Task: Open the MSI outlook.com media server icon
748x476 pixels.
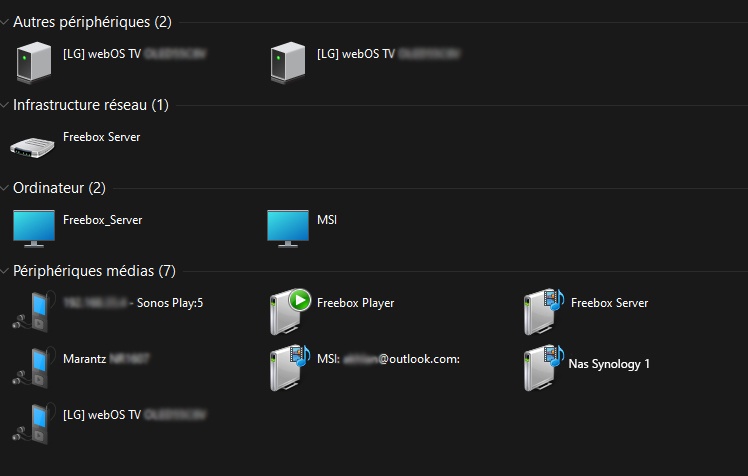Action: [290, 368]
